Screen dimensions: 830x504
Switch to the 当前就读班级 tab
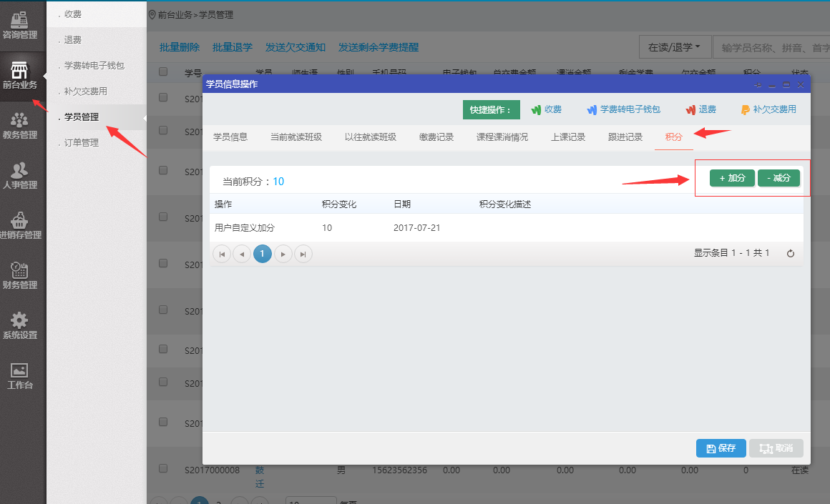296,137
